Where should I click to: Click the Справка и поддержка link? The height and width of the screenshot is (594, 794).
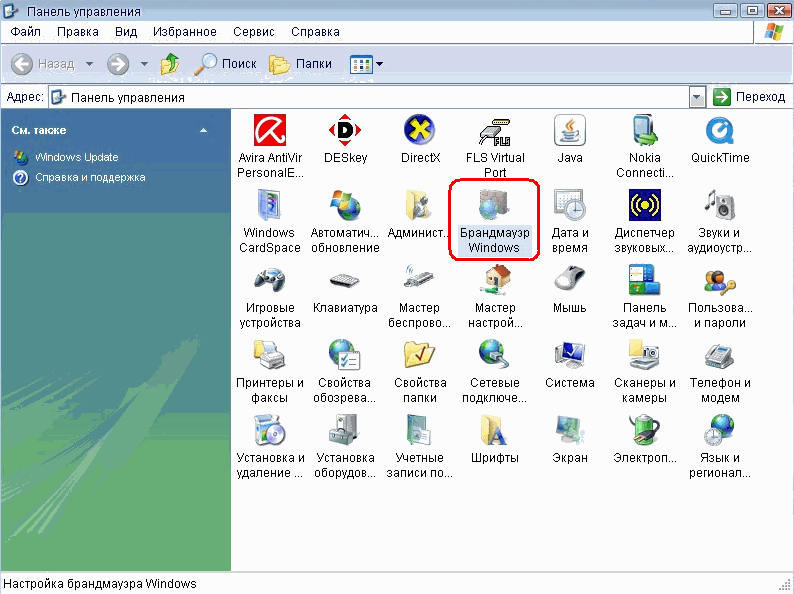coord(90,177)
